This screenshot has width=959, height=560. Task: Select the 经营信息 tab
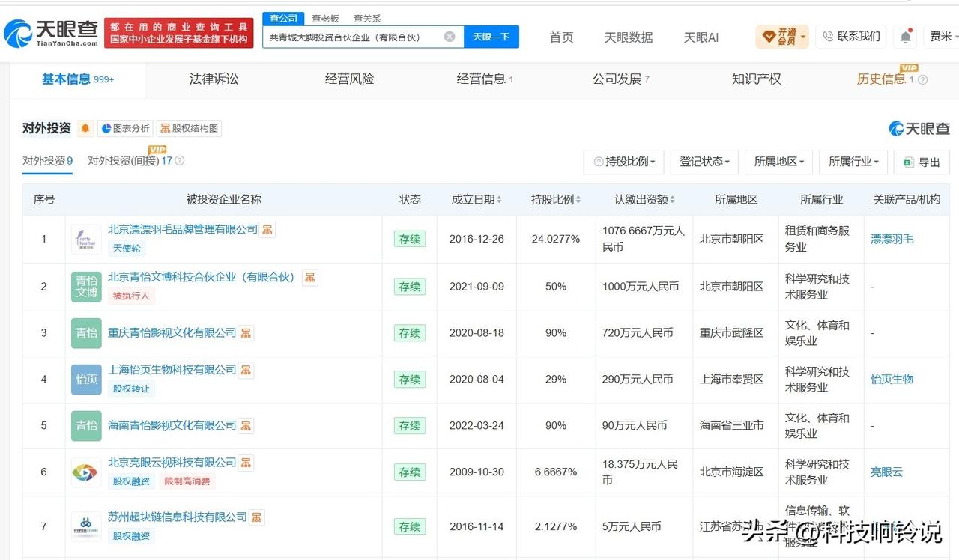pyautogui.click(x=485, y=79)
